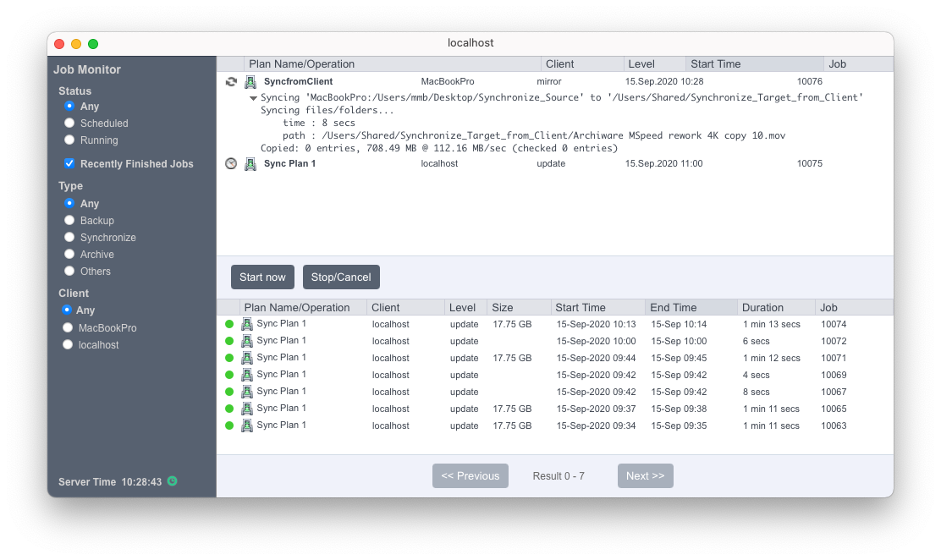941x560 pixels.
Task: Filter job type to Synchronize
Action: [x=69, y=237]
